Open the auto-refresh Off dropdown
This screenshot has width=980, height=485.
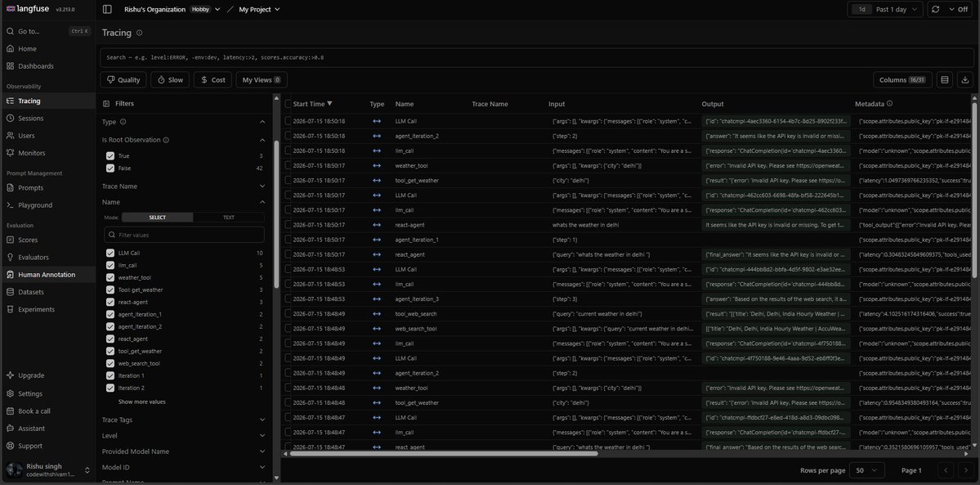[x=958, y=9]
